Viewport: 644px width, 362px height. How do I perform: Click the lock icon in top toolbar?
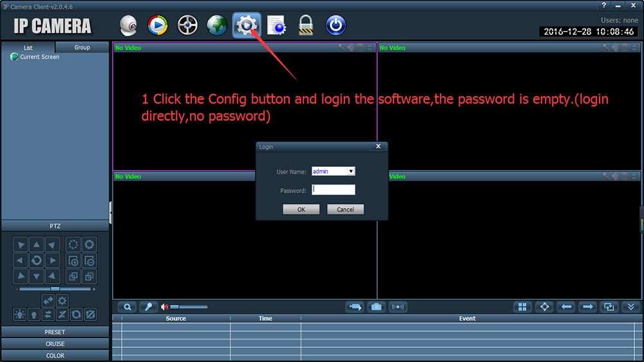(x=306, y=26)
